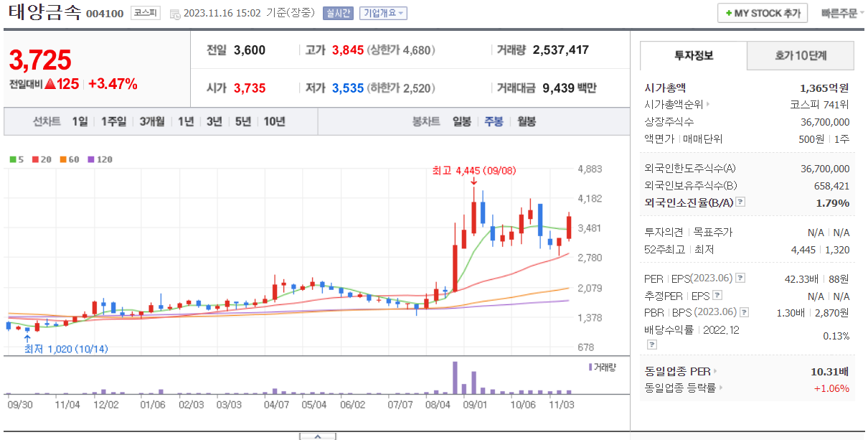Switch to the 투자정보 tab
This screenshot has height=440, width=868.
694,55
